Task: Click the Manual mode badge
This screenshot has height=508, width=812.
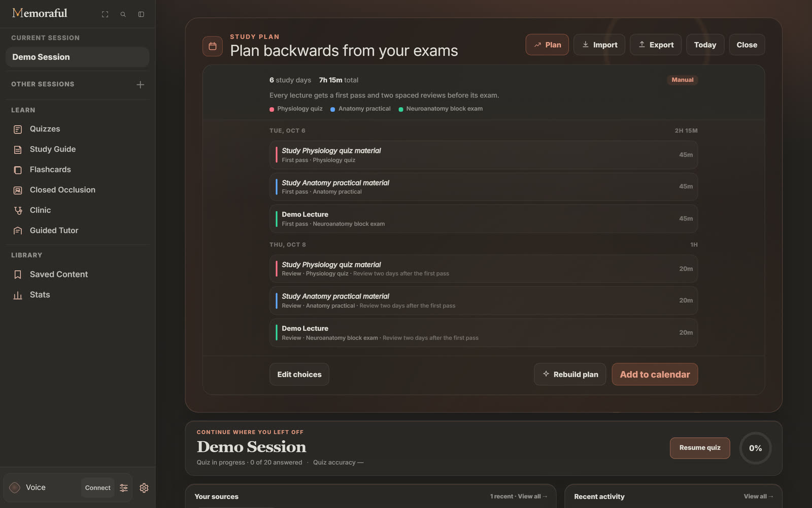Action: coord(682,80)
